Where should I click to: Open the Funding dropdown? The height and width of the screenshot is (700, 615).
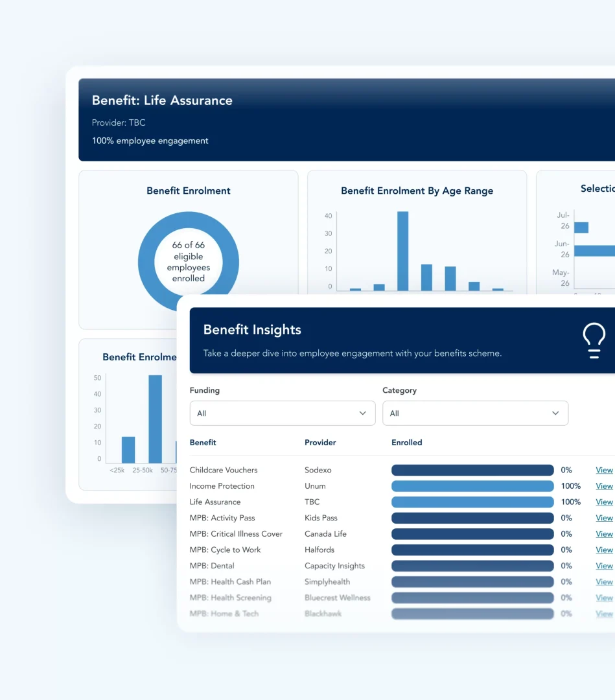(283, 413)
